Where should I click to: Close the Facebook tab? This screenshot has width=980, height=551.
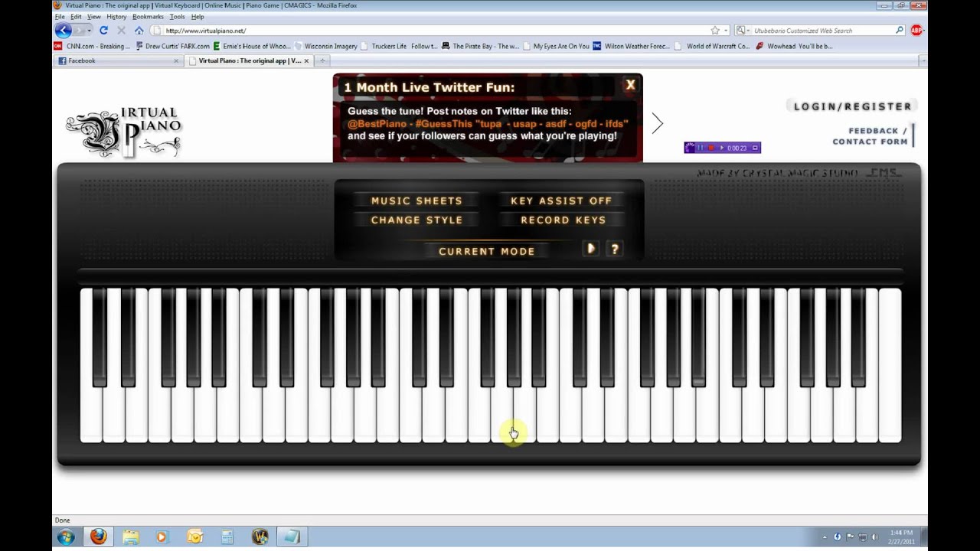176,60
